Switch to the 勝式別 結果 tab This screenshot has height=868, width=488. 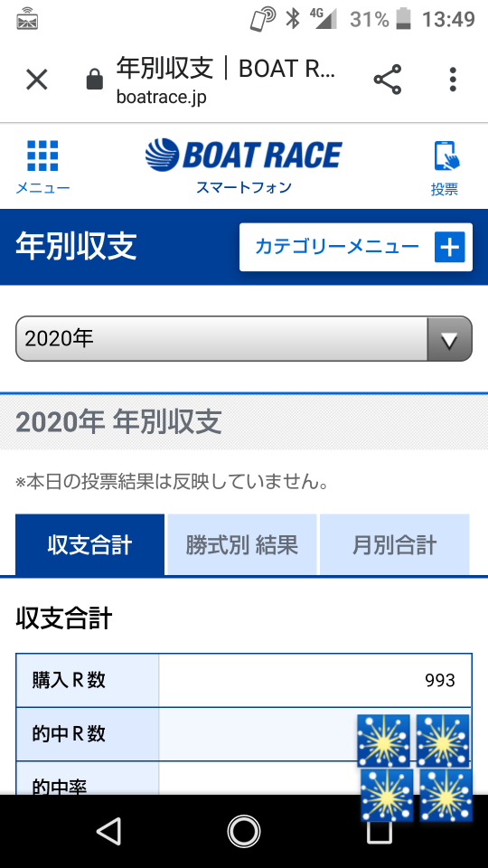tap(242, 544)
